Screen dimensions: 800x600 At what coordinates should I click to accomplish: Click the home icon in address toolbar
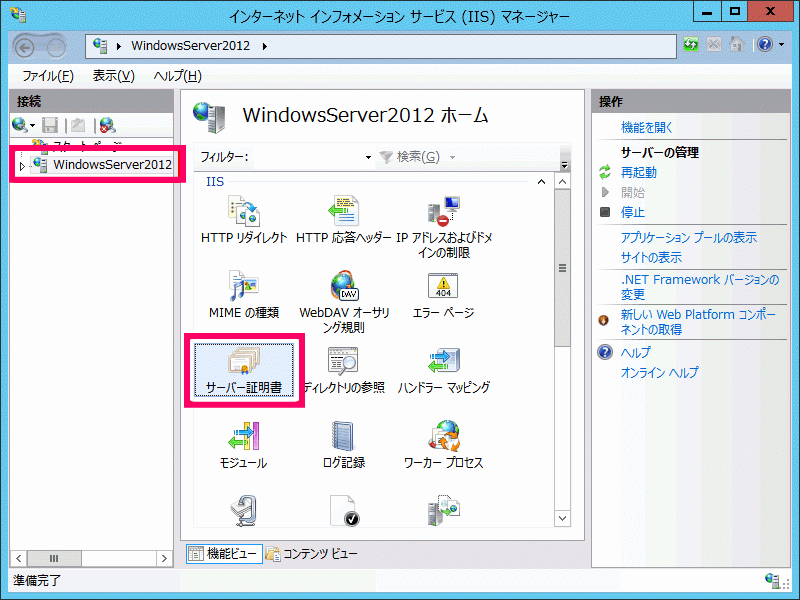(737, 45)
